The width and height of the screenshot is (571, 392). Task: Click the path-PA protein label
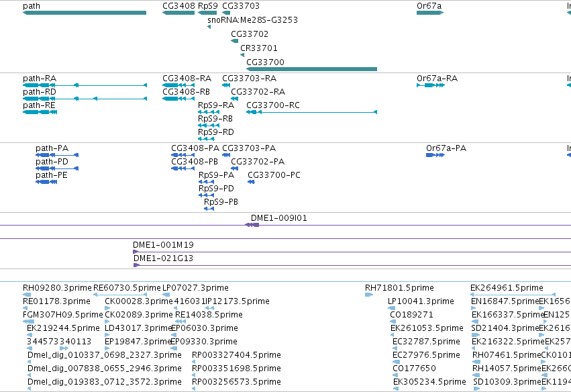pos(52,148)
